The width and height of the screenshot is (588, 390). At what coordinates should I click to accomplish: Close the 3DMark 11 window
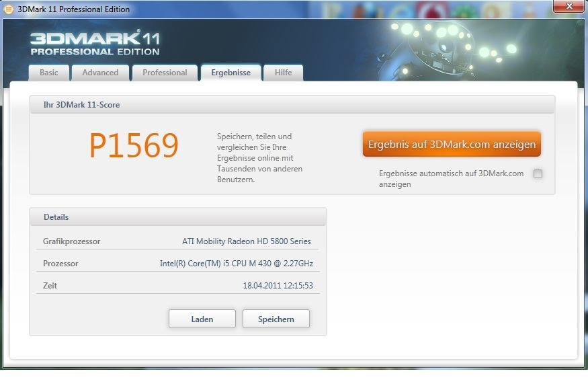(569, 6)
